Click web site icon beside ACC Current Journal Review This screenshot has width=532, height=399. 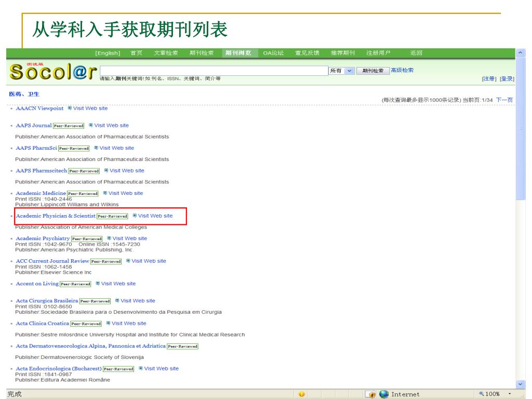click(128, 261)
